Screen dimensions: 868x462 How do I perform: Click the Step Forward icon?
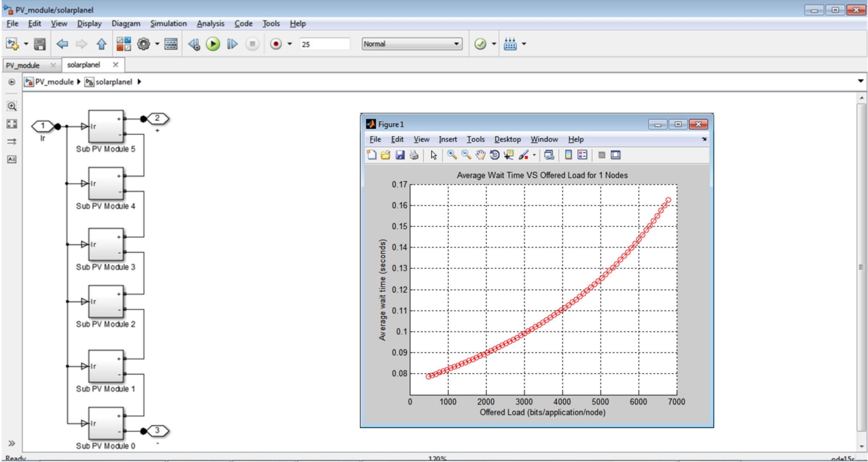click(x=232, y=44)
